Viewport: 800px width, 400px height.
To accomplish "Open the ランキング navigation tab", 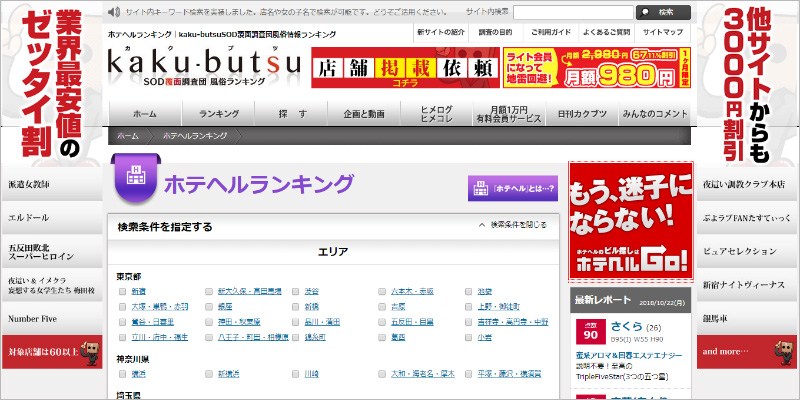I will point(218,113).
